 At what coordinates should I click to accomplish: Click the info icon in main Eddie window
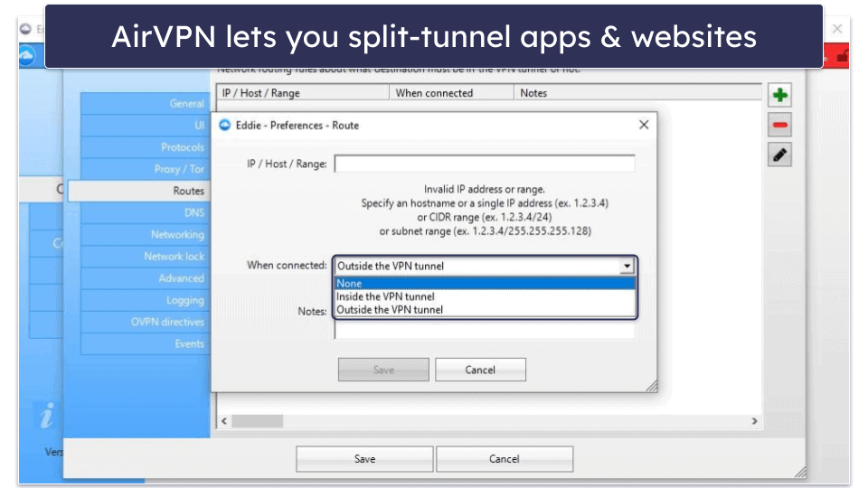pos(47,416)
